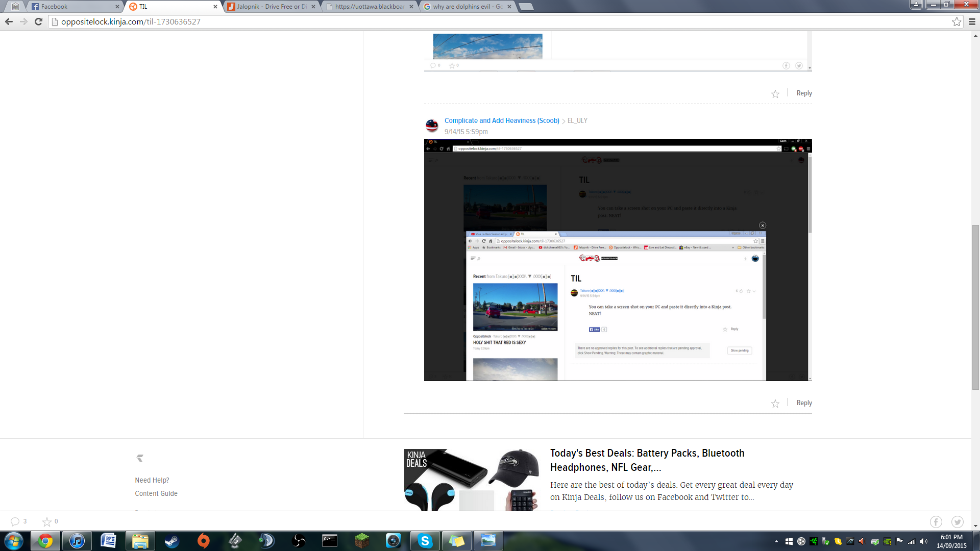
Task: Open the Kinja Deals thumbnail image
Action: (x=471, y=480)
